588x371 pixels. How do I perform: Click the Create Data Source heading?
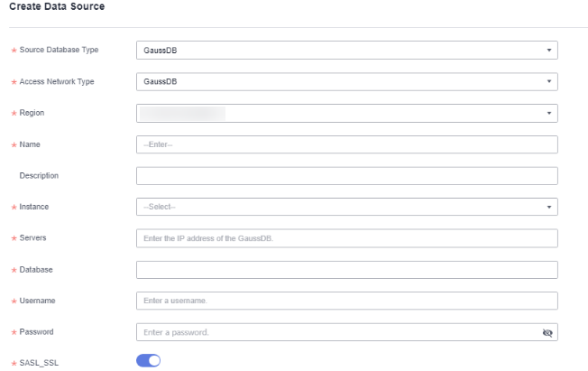pos(57,6)
